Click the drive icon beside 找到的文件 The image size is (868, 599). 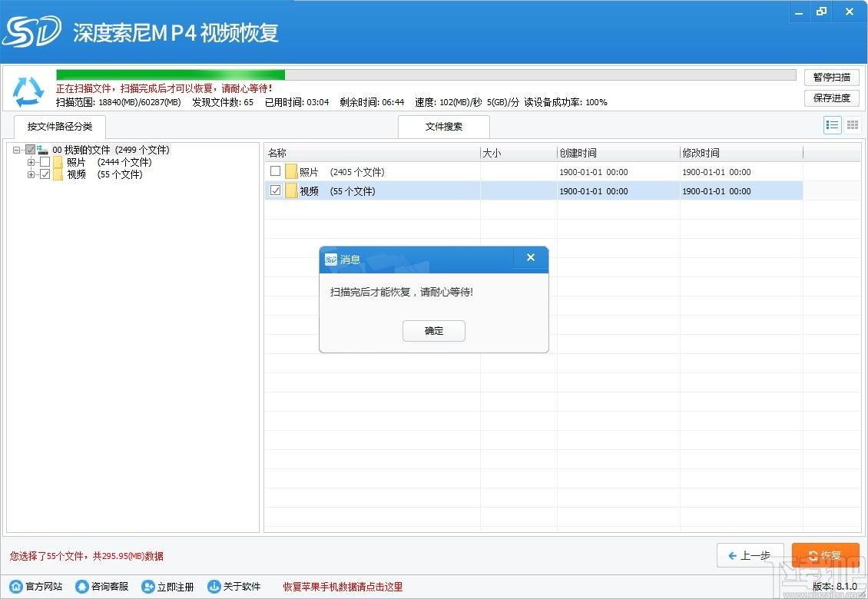tap(42, 150)
